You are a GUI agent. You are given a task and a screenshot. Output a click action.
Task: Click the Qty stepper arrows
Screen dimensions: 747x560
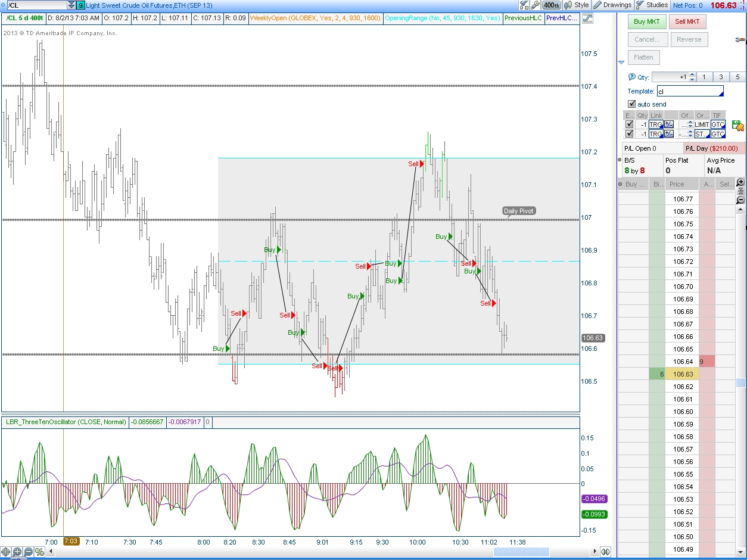(x=692, y=77)
